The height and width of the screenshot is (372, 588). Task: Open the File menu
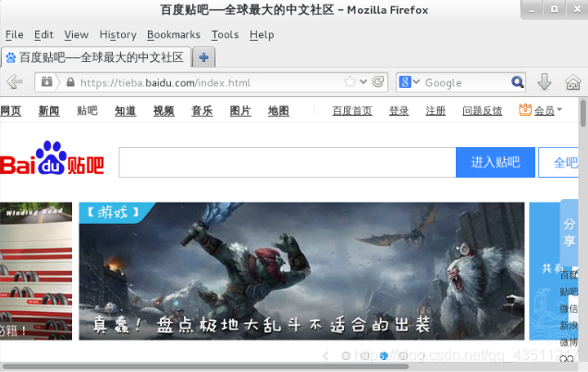(x=14, y=34)
